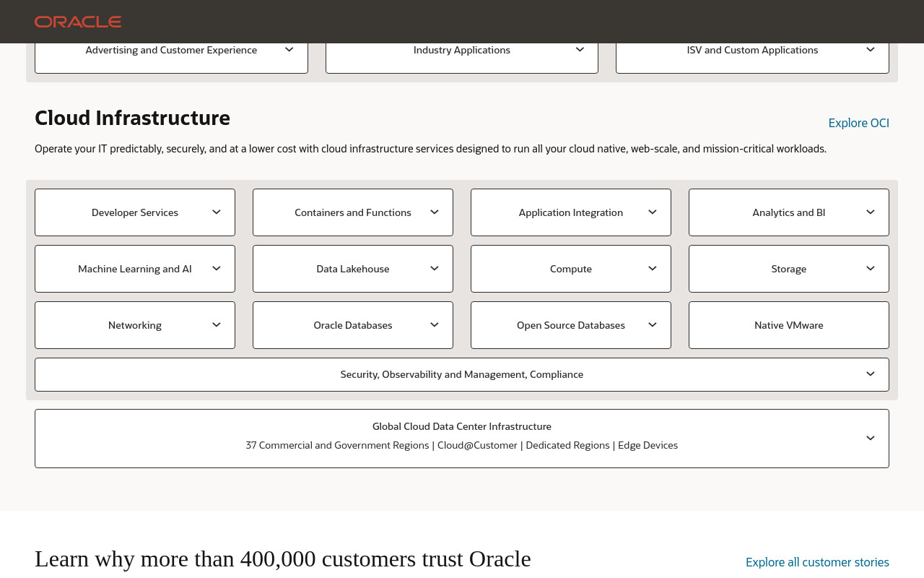
Task: Expand Compute chevron
Action: coord(652,269)
